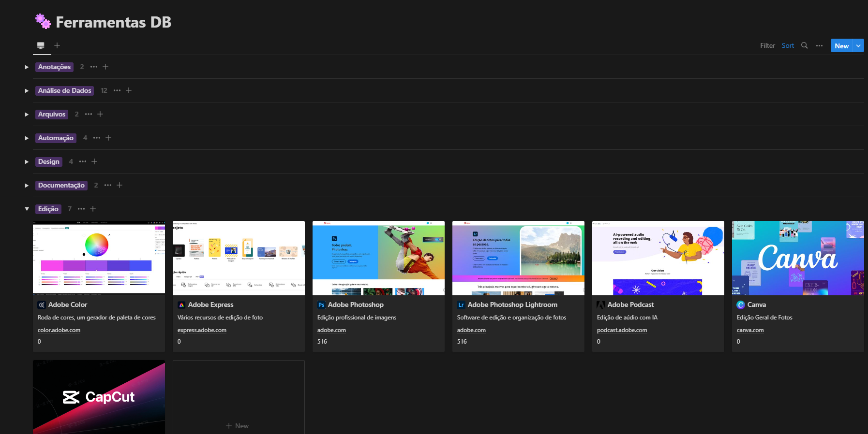Viewport: 868px width, 434px height.
Task: Click the Automação tag label
Action: point(56,138)
